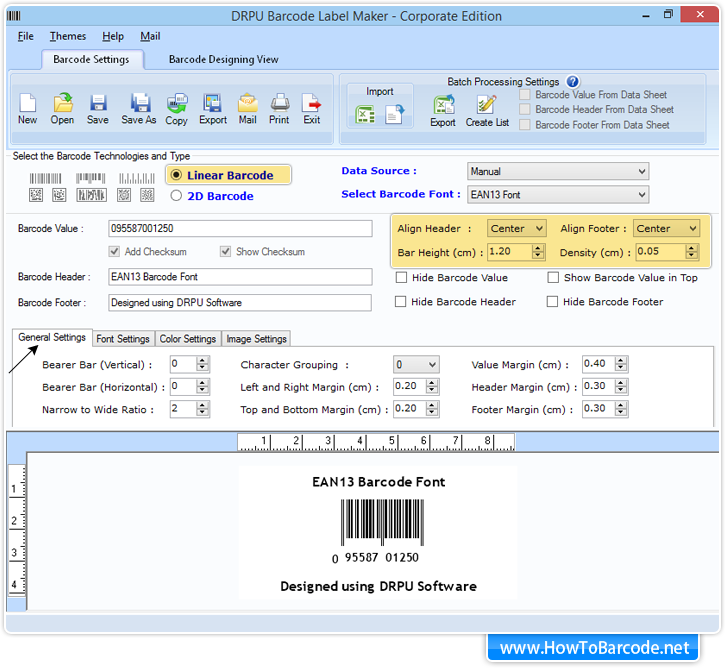The height and width of the screenshot is (668, 725).
Task: Click the Save floppy disk icon
Action: point(98,104)
